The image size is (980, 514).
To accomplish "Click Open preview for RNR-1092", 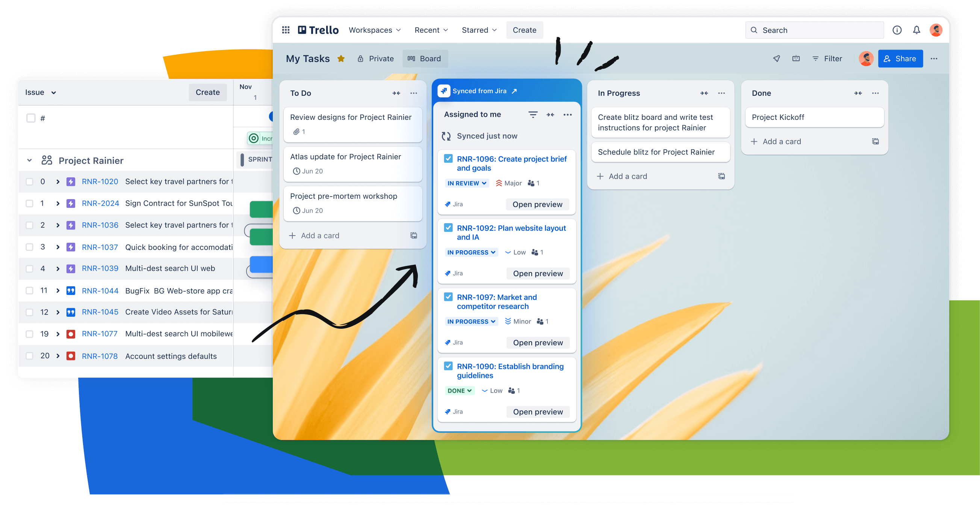I will [537, 273].
